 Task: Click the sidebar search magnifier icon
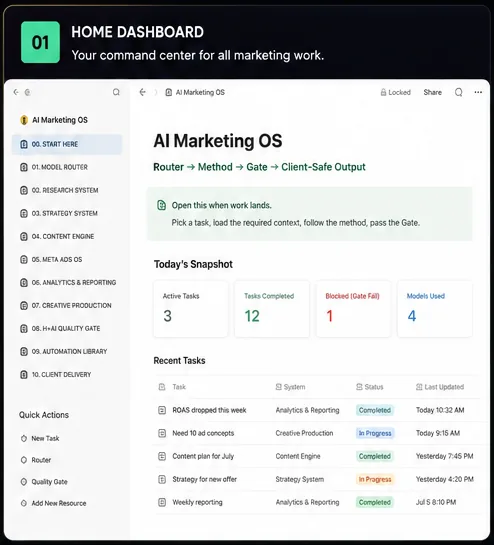[116, 92]
